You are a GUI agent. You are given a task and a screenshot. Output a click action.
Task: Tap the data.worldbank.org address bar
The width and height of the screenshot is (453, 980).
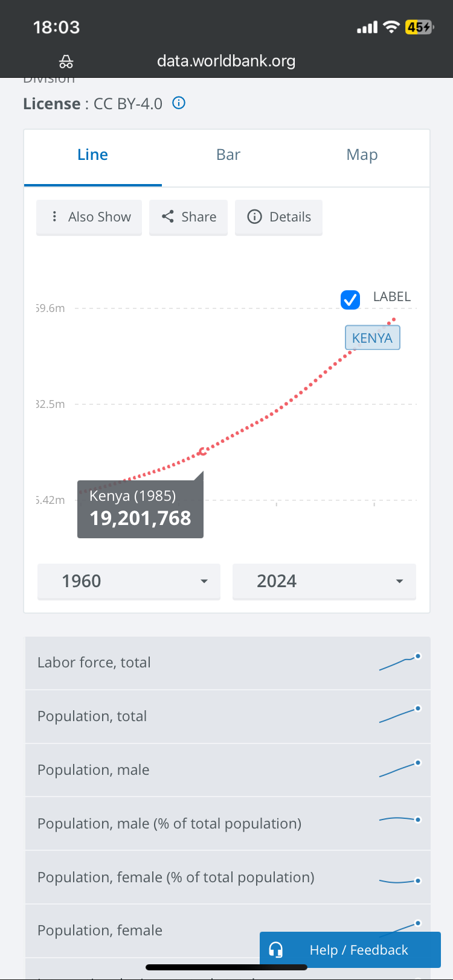tap(226, 61)
